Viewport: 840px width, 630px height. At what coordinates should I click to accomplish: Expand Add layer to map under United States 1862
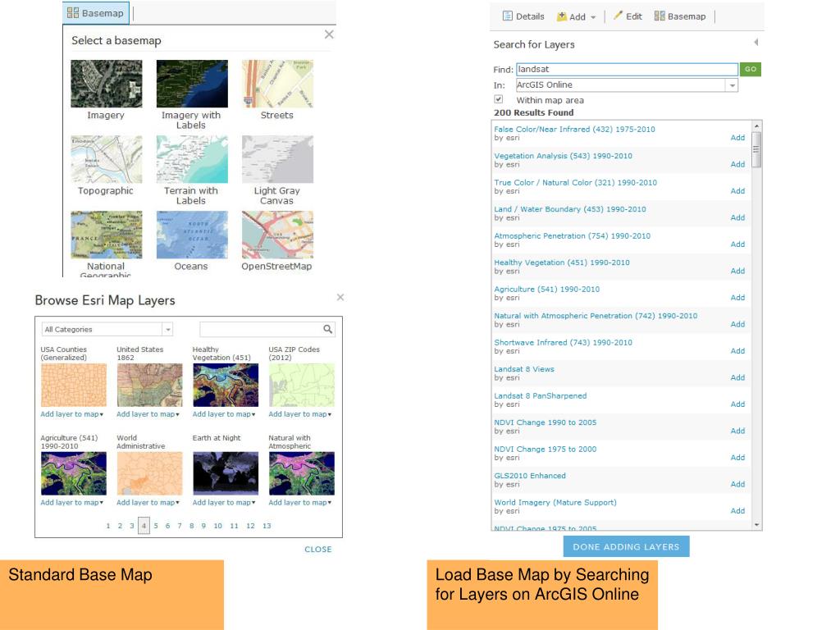[148, 414]
